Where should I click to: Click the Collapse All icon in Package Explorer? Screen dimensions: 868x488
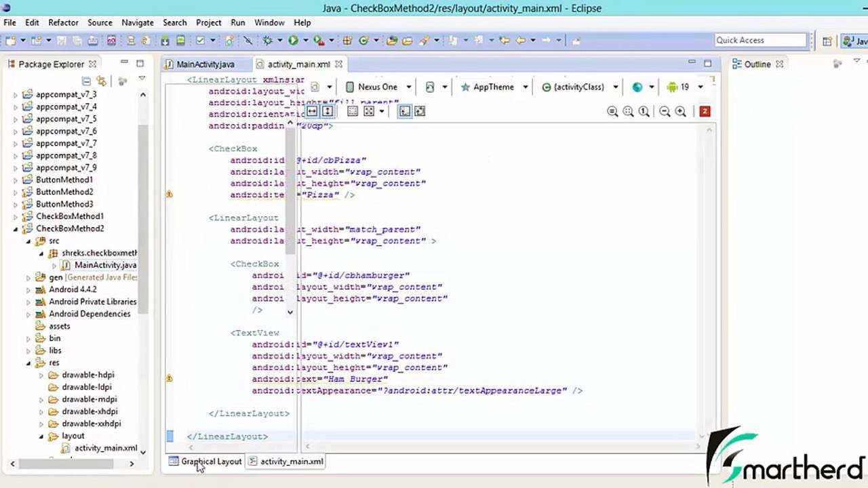coord(86,81)
